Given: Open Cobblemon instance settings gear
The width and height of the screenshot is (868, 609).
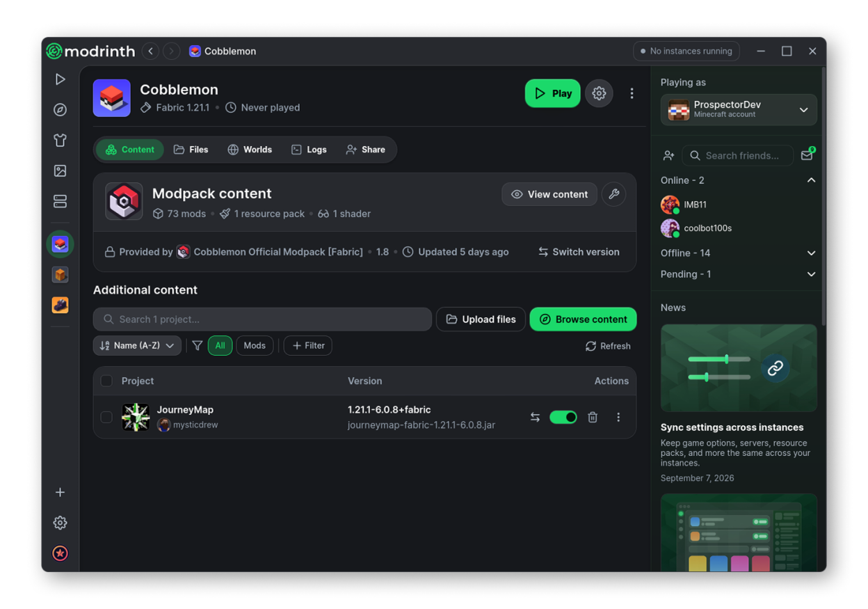Looking at the screenshot, I should [599, 93].
